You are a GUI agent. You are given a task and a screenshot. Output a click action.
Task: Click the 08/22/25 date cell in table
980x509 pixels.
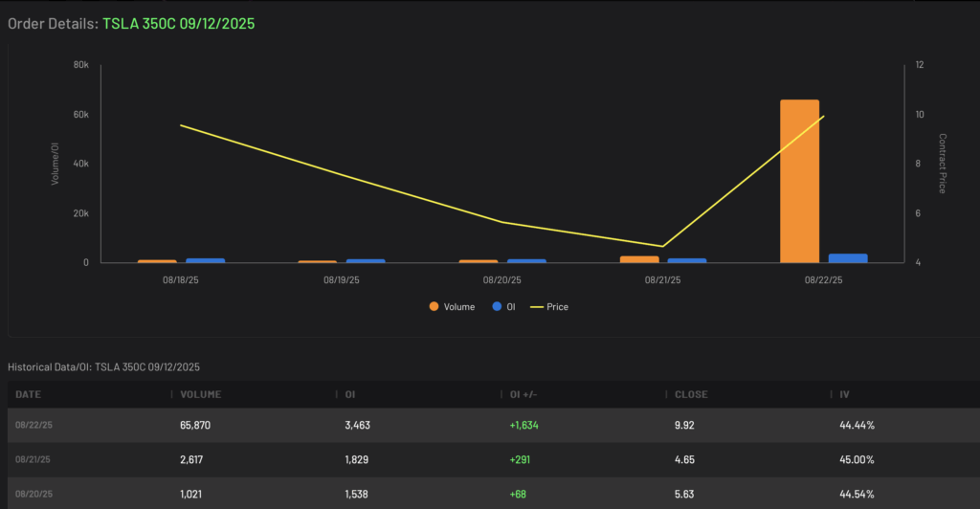click(x=33, y=425)
